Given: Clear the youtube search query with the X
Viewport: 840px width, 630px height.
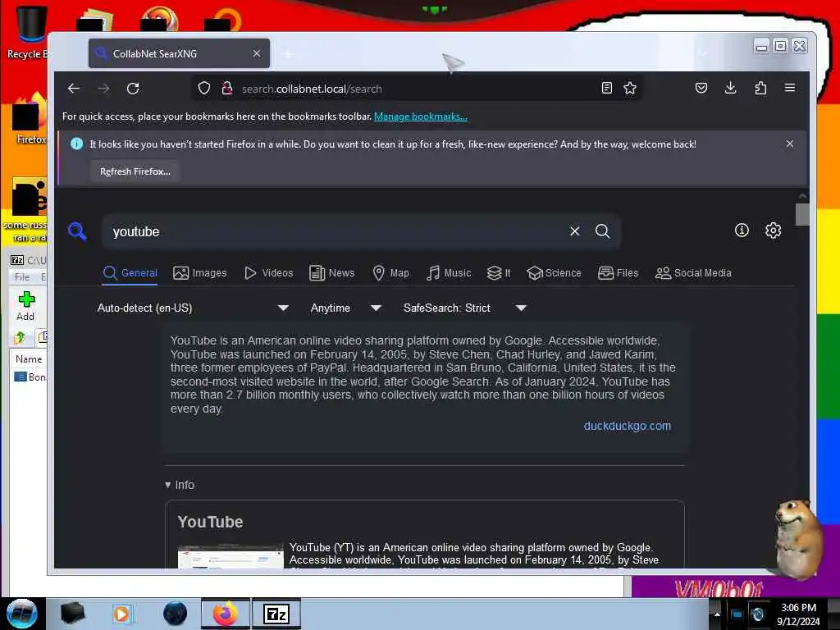Looking at the screenshot, I should click(x=575, y=231).
